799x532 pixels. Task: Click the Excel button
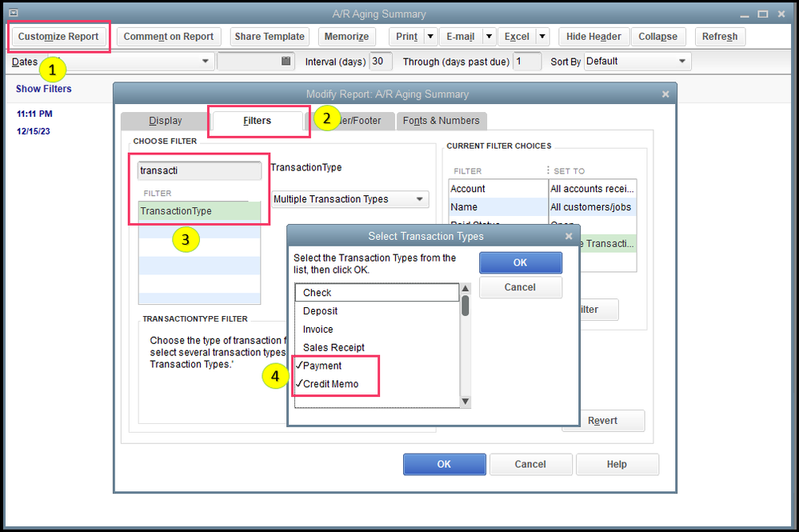click(x=517, y=37)
